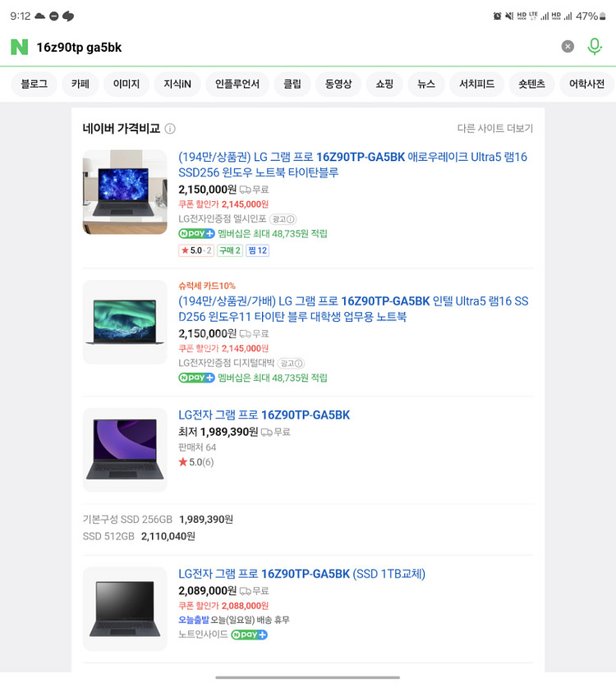
Task: Tap the bottom navigation gesture handle
Action: coord(308,677)
